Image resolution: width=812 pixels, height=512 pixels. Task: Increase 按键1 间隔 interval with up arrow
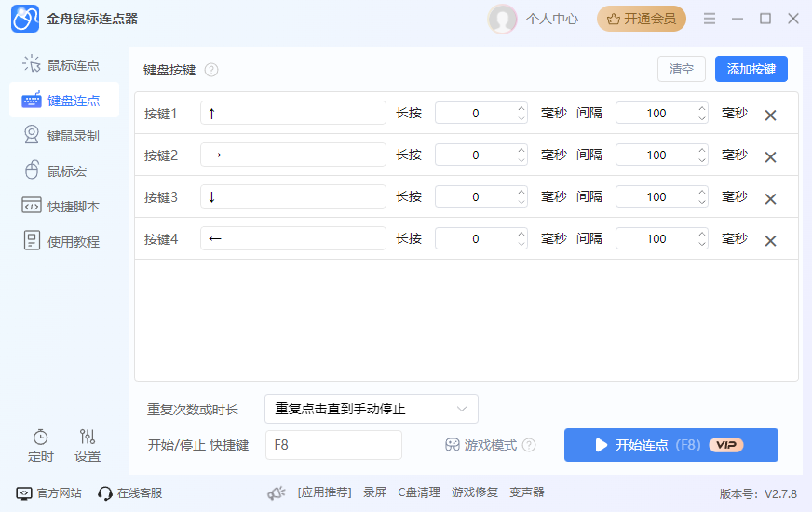pos(702,108)
